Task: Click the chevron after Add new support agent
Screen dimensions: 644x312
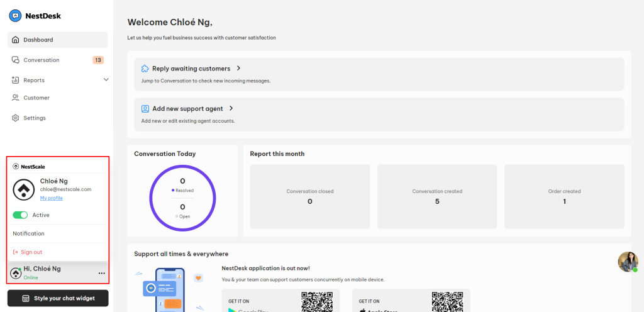Action: pyautogui.click(x=231, y=109)
